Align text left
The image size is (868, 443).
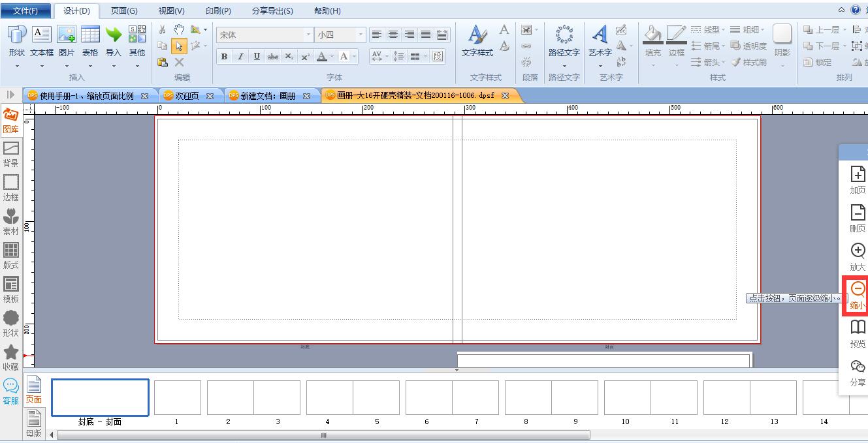(377, 35)
